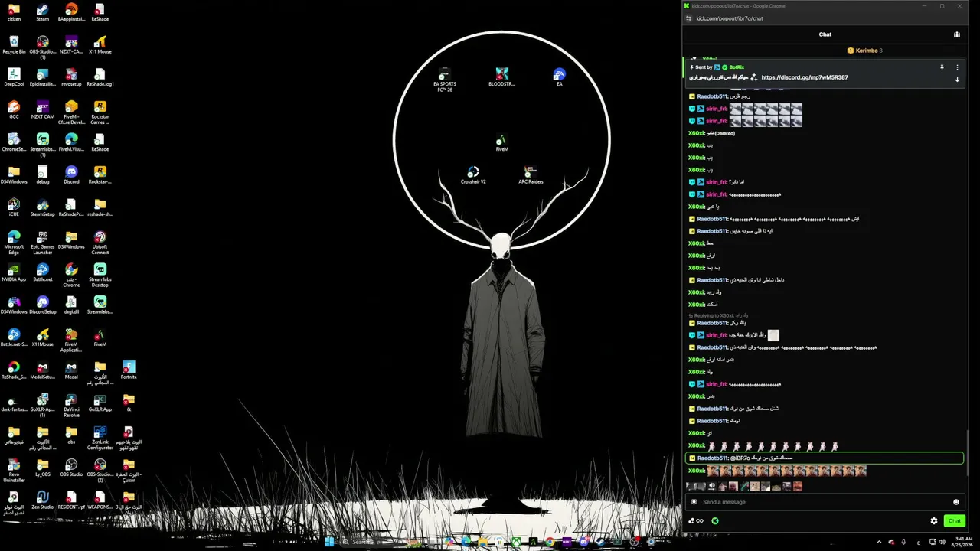
Task: Select the OBS Studio desktop shortcut
Action: tap(71, 467)
